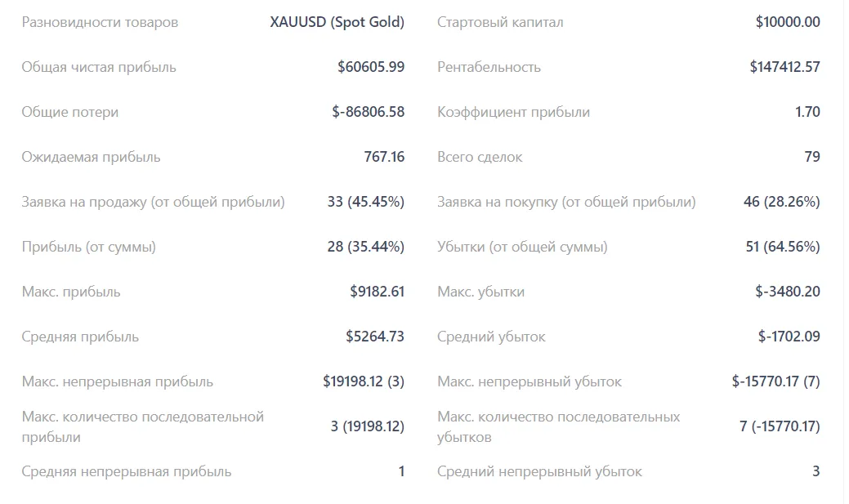Select the Общие потери $-86806.58 value
Screen dimensions: 849x504
[369, 112]
